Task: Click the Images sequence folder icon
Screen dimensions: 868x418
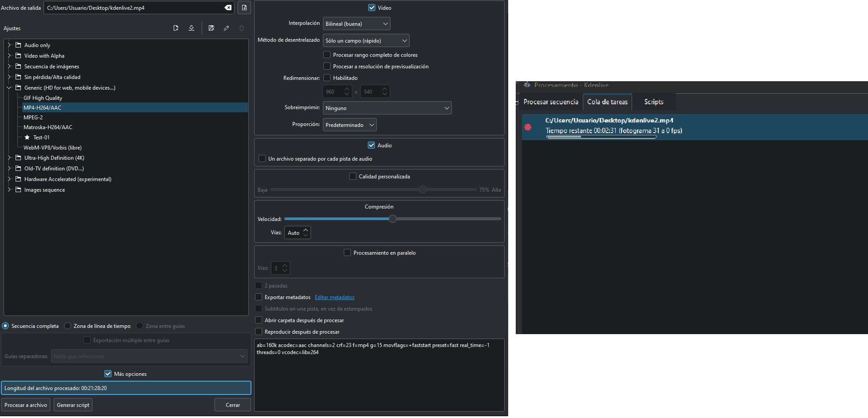Action: coord(18,189)
